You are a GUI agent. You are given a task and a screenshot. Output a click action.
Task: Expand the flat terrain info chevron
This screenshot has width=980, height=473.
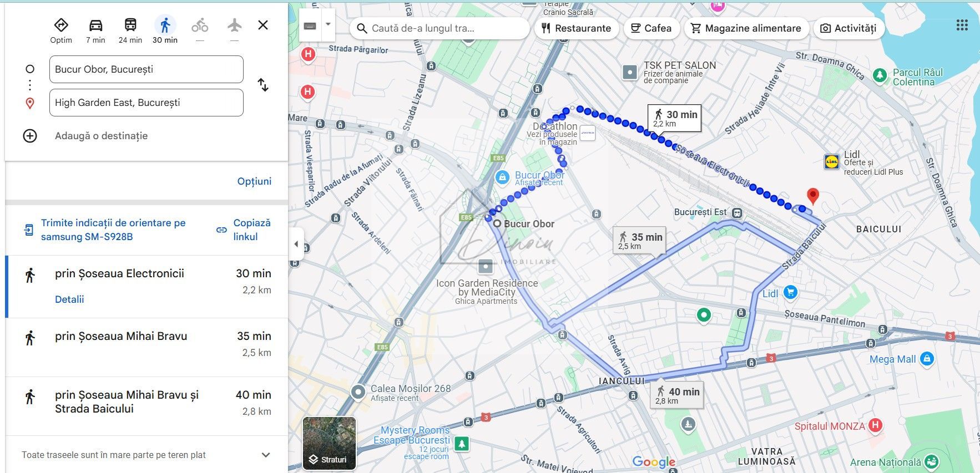pos(266,455)
